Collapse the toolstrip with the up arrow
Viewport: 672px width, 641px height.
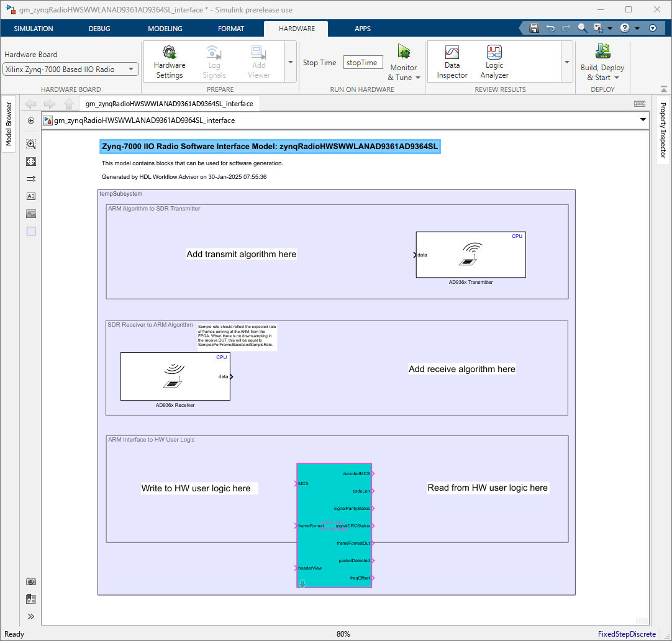point(664,89)
